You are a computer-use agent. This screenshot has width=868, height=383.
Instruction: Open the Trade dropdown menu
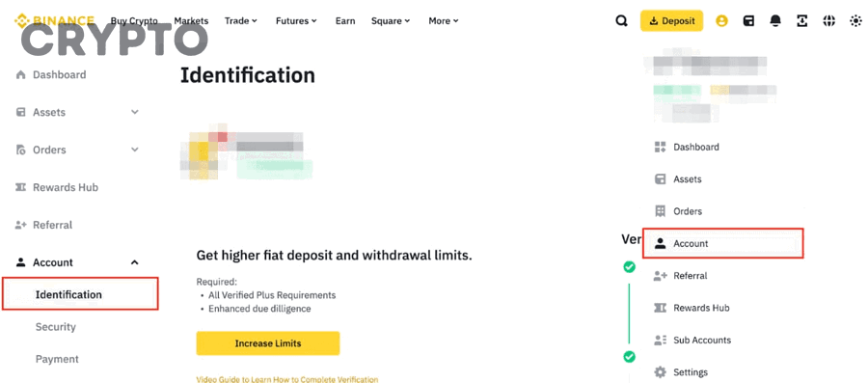(x=241, y=21)
